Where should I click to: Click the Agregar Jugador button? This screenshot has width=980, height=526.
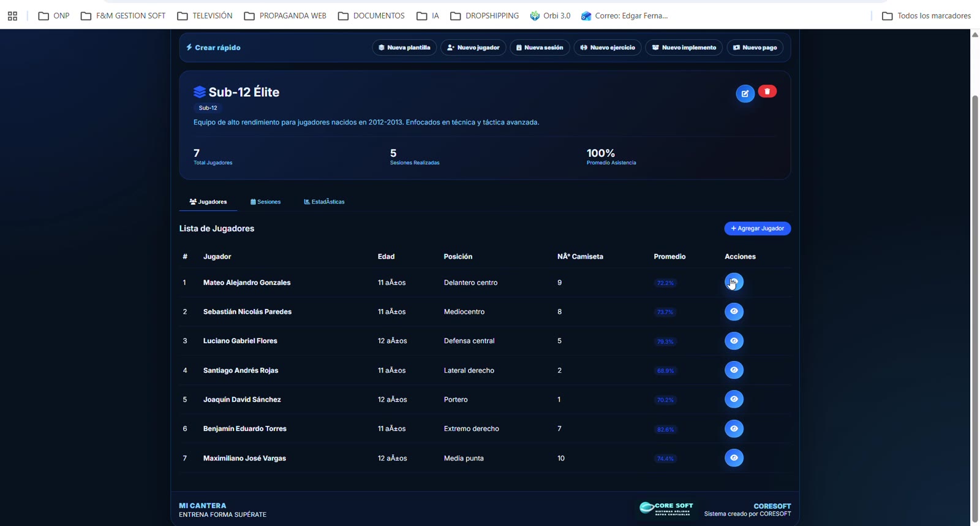tap(757, 228)
